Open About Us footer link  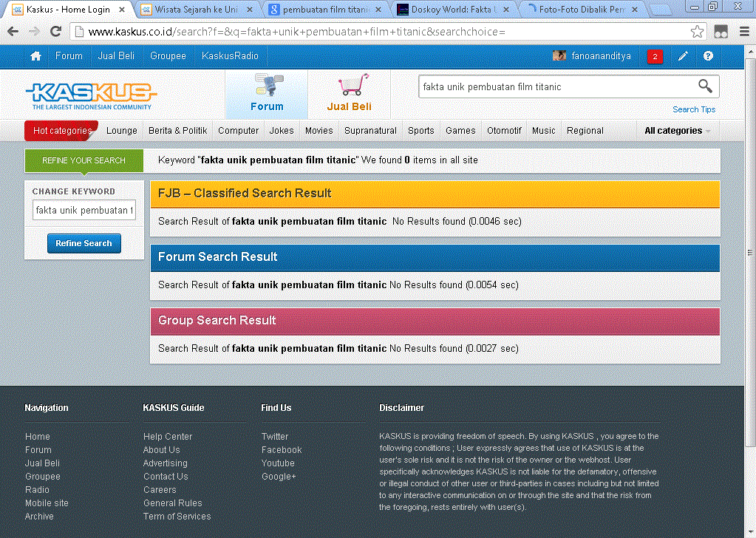click(162, 450)
